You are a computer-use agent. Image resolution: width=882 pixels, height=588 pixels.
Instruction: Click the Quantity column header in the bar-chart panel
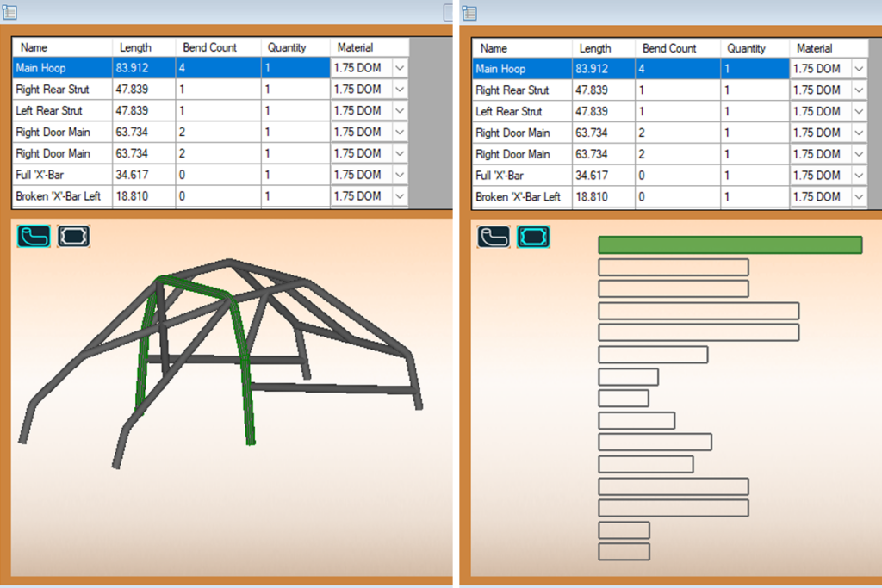[x=755, y=48]
